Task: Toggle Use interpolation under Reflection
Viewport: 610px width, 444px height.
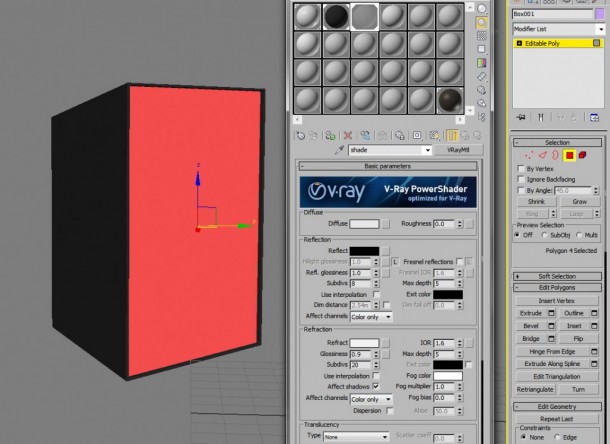Action: 376,294
